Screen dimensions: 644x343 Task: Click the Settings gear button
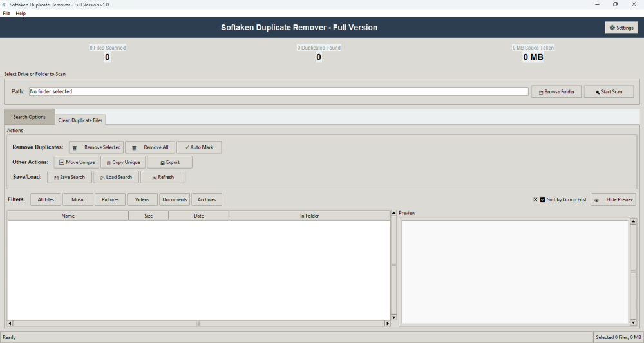click(621, 28)
